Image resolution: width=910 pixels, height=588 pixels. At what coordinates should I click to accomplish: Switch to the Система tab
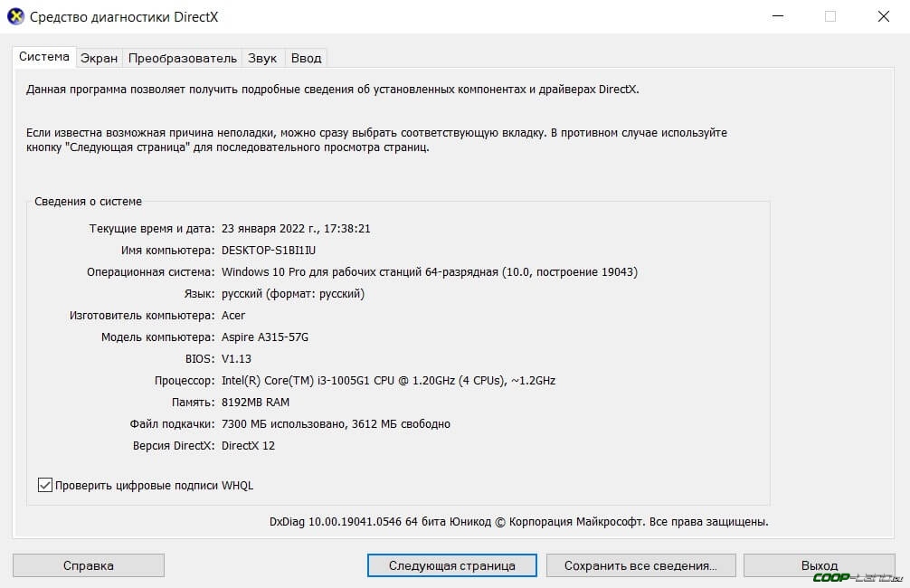[43, 57]
